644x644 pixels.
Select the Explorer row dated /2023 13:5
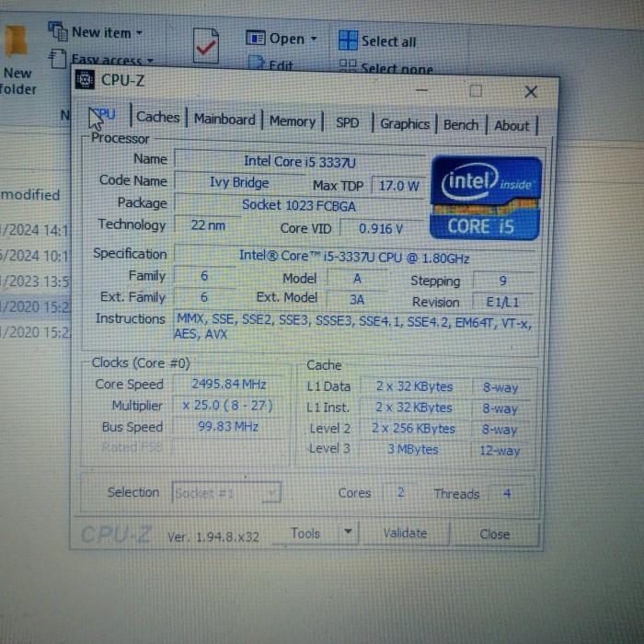pyautogui.click(x=35, y=282)
